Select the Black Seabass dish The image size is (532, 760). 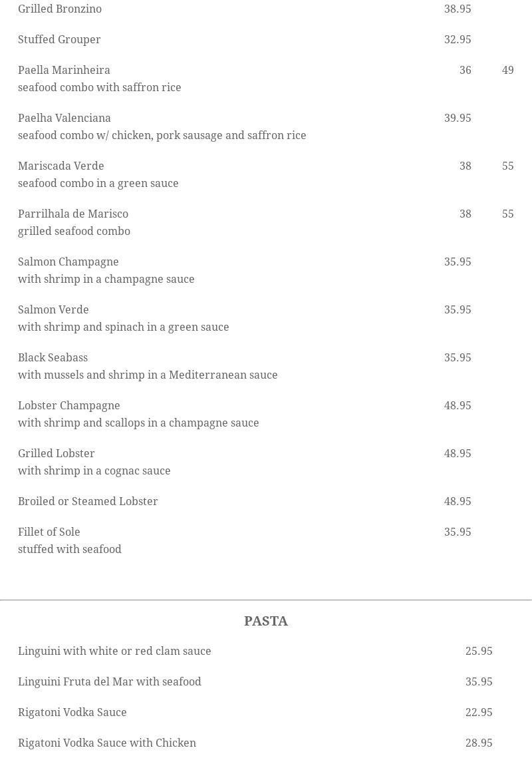pos(53,358)
